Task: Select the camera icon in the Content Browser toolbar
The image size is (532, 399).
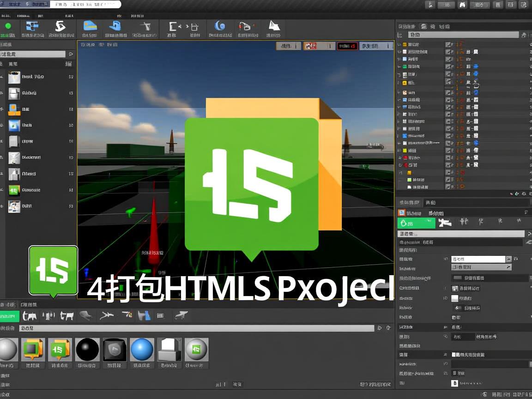Action: (x=30, y=315)
